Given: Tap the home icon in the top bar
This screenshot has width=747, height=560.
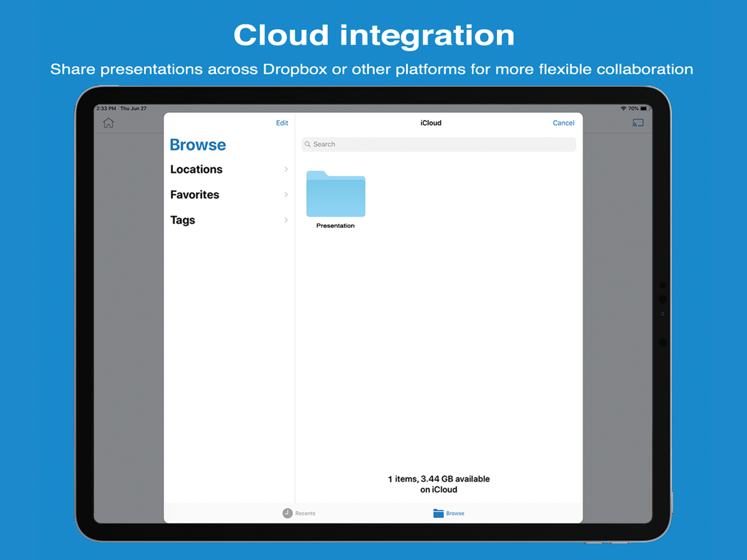Looking at the screenshot, I should (x=108, y=123).
